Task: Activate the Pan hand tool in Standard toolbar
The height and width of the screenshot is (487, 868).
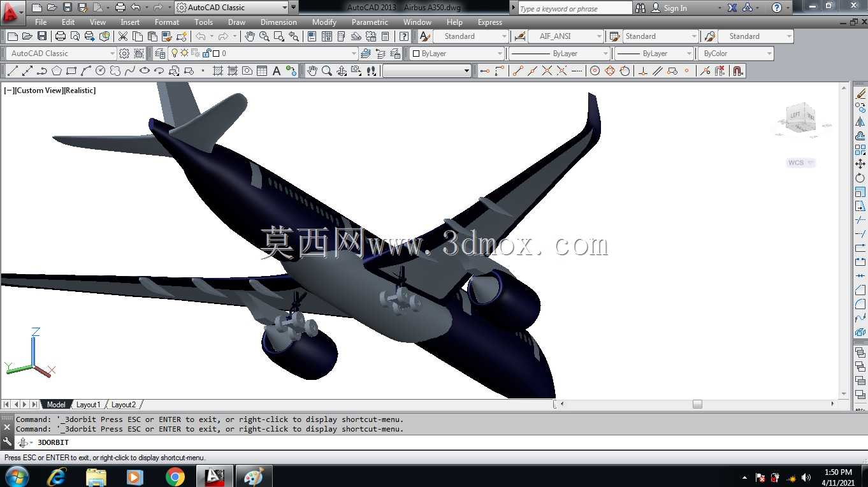Action: [250, 36]
